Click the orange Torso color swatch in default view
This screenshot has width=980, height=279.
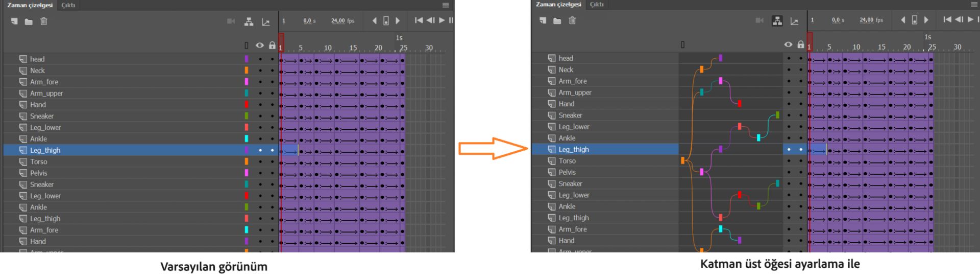pos(247,161)
